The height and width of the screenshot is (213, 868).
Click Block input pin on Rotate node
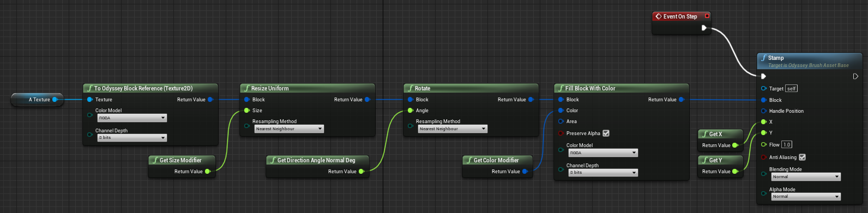point(411,100)
